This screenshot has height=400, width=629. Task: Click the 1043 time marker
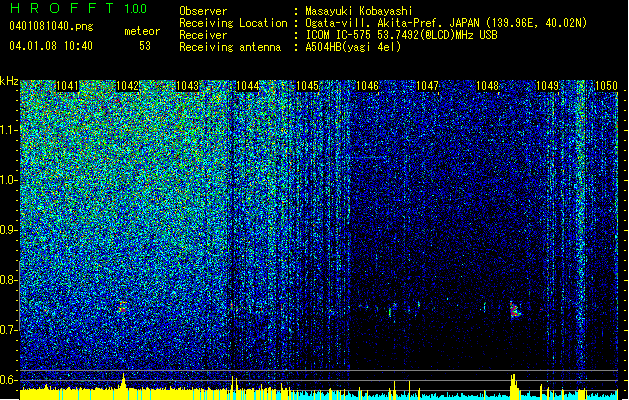pos(187,86)
